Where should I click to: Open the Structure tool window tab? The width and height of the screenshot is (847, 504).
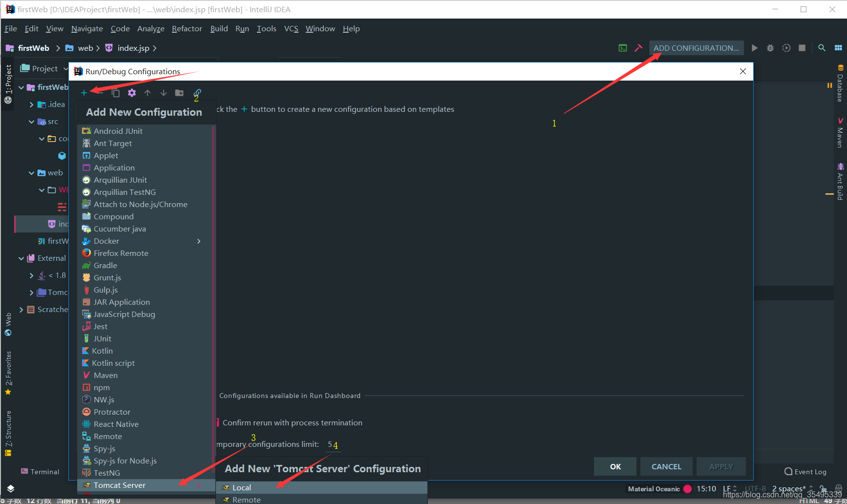pos(8,433)
